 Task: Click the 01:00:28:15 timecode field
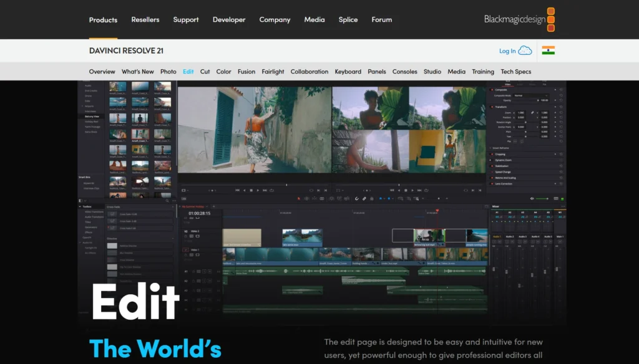pos(200,213)
